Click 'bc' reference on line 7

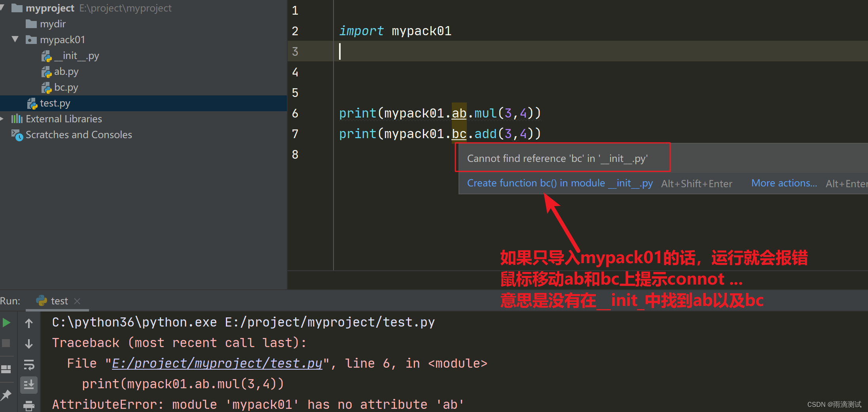pyautogui.click(x=459, y=134)
